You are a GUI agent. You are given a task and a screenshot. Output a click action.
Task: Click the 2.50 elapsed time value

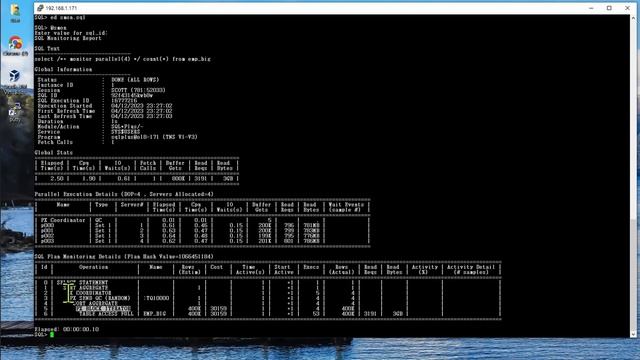coord(57,179)
